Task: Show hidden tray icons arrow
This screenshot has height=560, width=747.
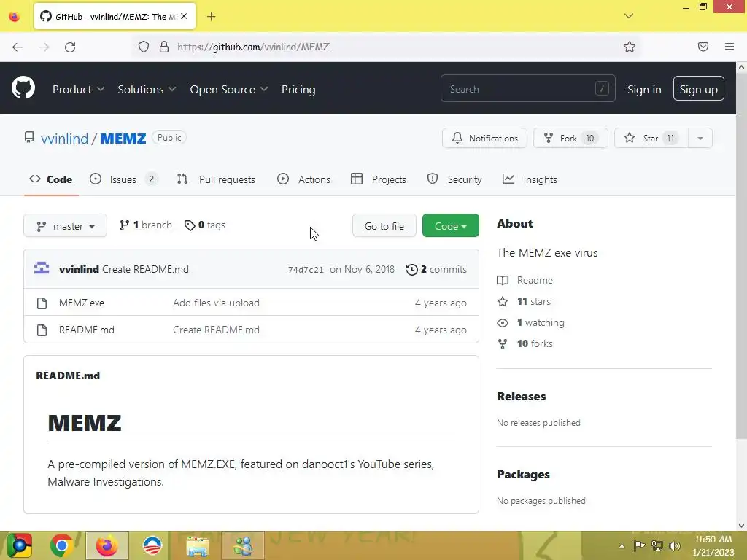Action: pyautogui.click(x=622, y=546)
